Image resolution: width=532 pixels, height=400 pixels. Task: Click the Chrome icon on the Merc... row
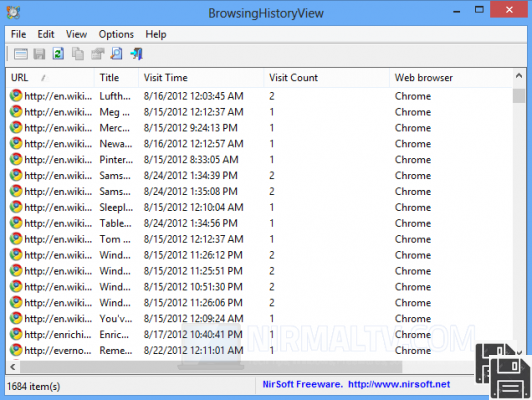[x=16, y=128]
